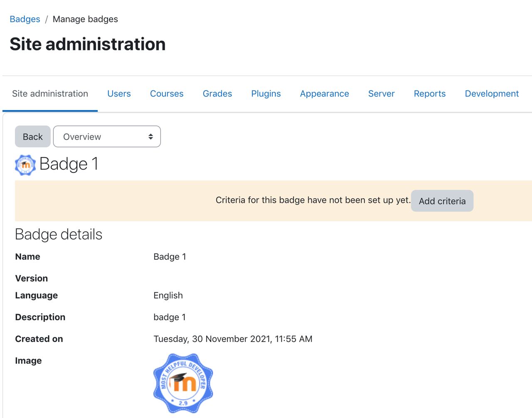Click the Badge details section heading
This screenshot has height=418, width=532.
pos(59,235)
